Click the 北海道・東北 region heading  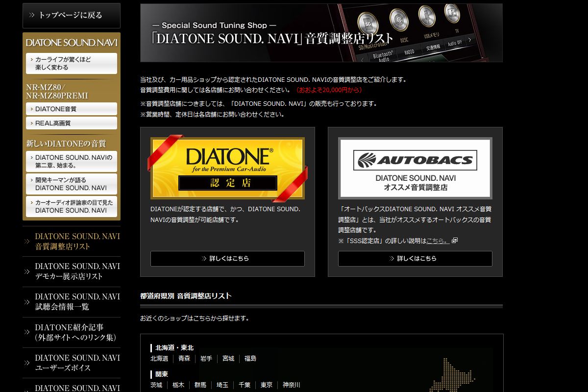pyautogui.click(x=174, y=348)
